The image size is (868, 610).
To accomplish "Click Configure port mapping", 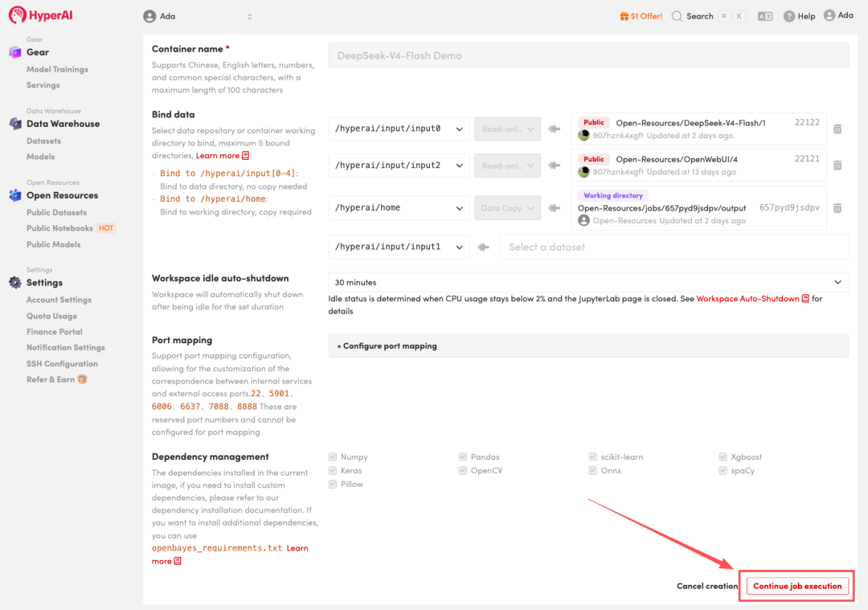I will pyautogui.click(x=588, y=346).
